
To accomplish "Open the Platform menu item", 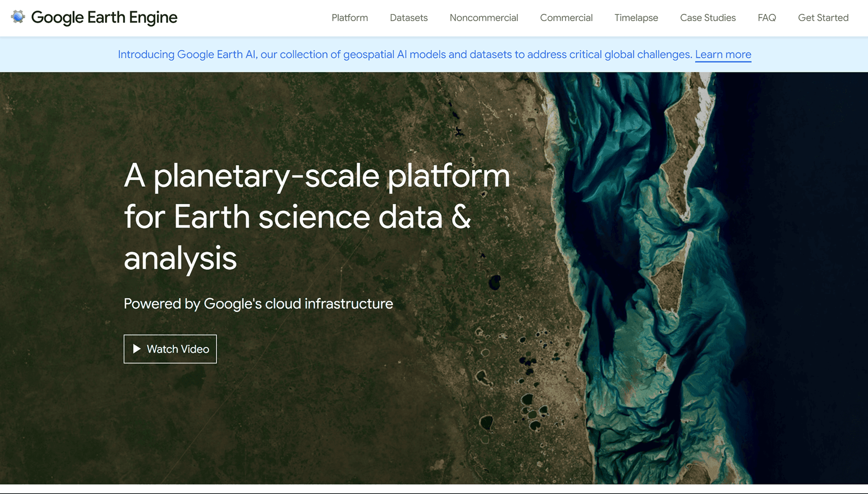I will [350, 18].
